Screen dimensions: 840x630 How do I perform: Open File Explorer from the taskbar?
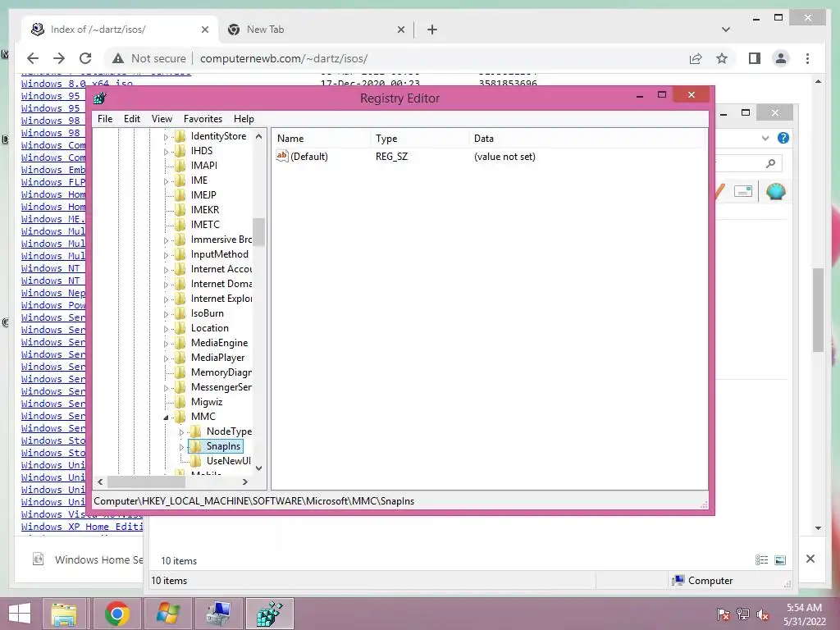click(x=64, y=614)
